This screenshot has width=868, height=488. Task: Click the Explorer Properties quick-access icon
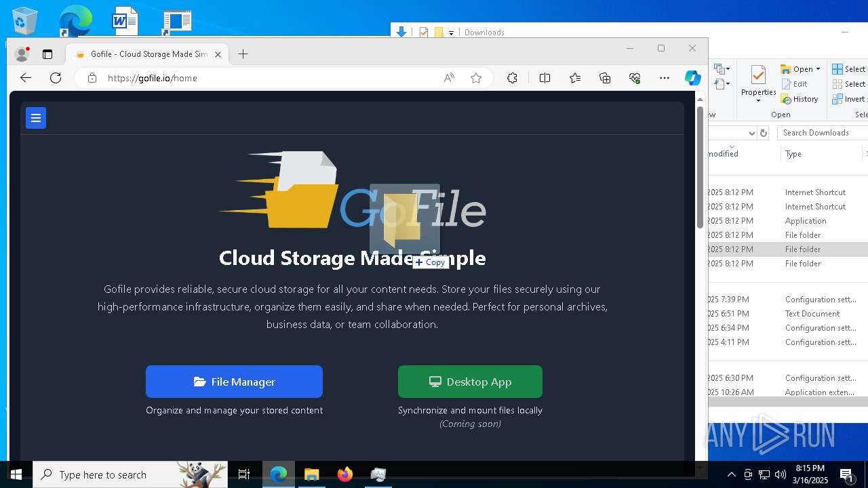[424, 32]
